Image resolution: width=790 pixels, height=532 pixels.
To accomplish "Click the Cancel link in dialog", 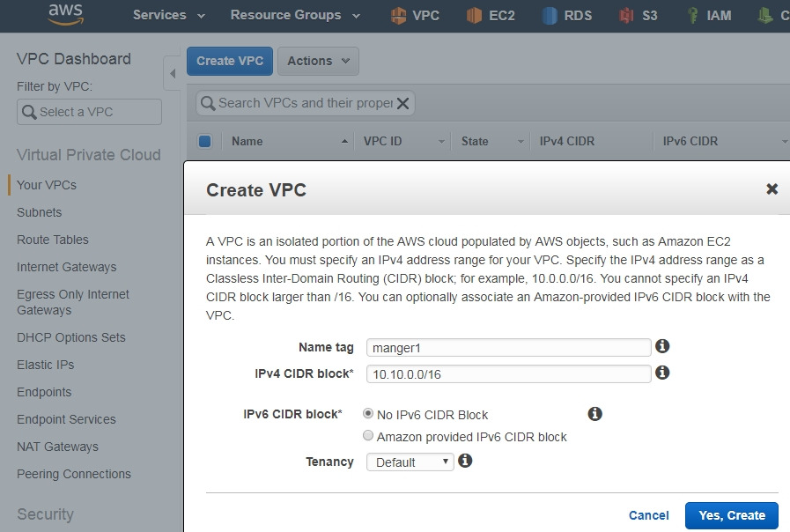I will click(x=649, y=515).
